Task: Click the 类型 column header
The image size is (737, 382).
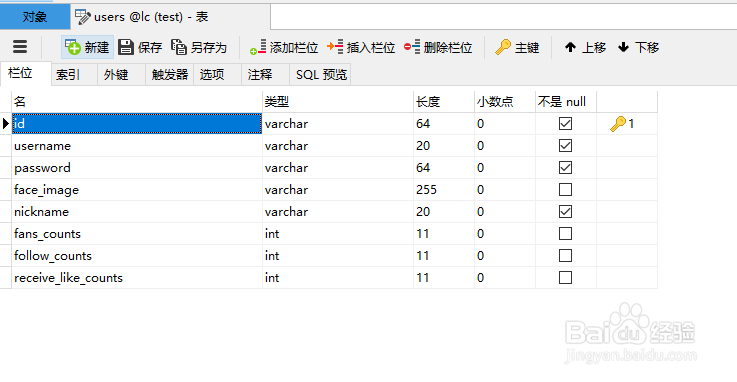Action: (338, 101)
